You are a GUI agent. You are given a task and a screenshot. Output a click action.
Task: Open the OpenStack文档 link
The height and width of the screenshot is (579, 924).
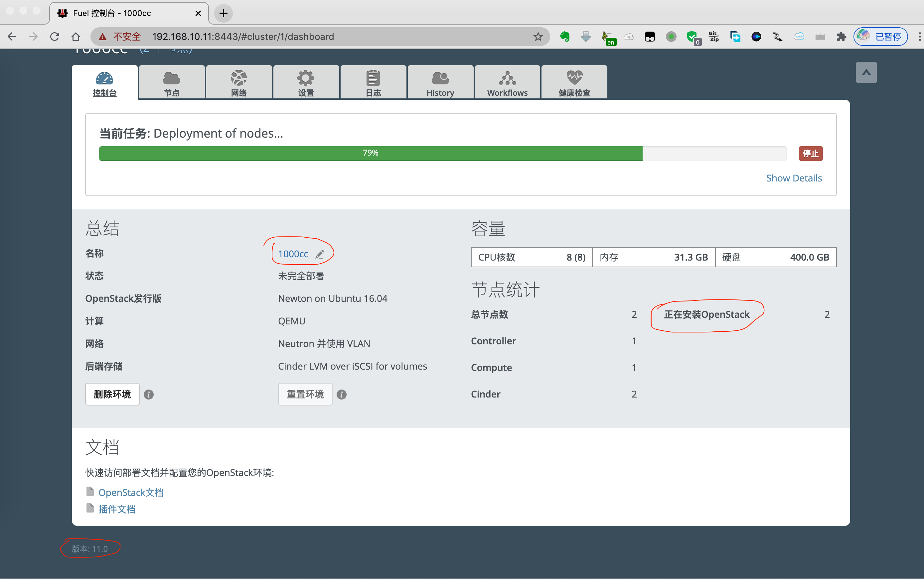click(x=131, y=493)
